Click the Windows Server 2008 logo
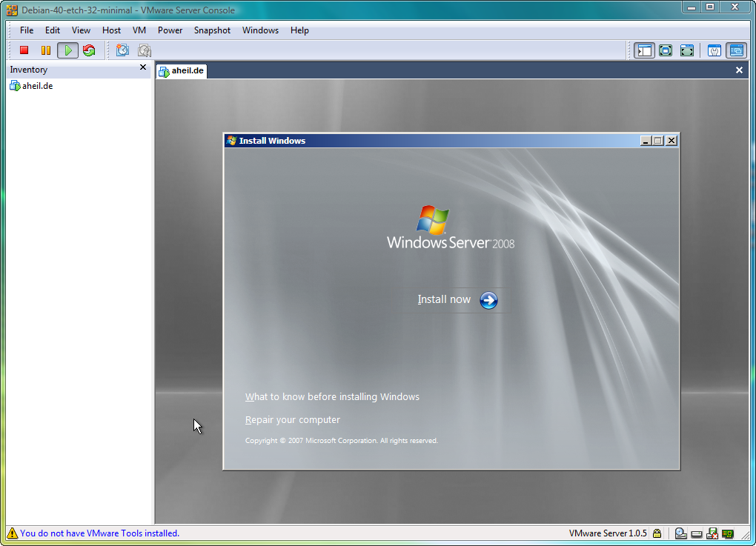The image size is (756, 546). (451, 228)
